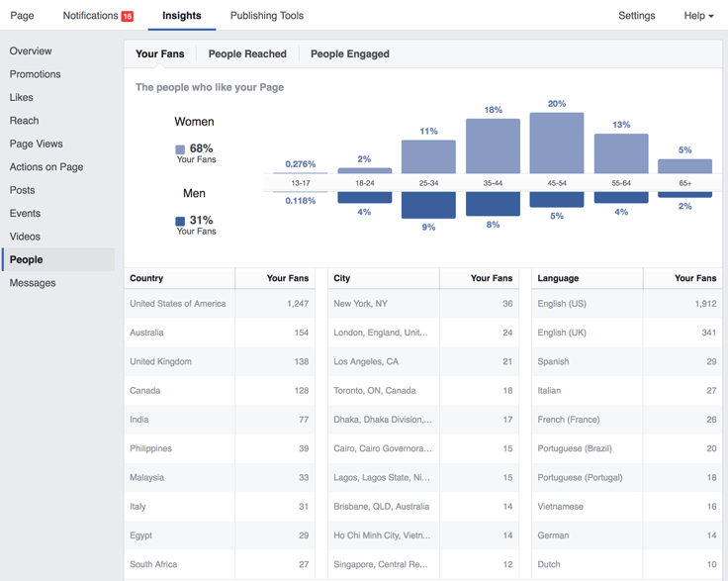Select the Portuguese (Brazil) language row
The image size is (728, 581).
tap(627, 448)
